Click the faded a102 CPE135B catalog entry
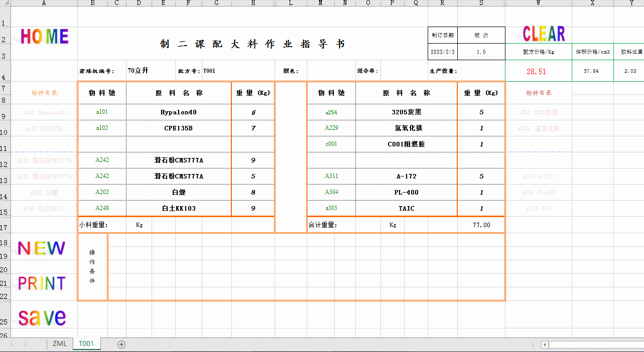The height and width of the screenshot is (352, 644). [44, 128]
